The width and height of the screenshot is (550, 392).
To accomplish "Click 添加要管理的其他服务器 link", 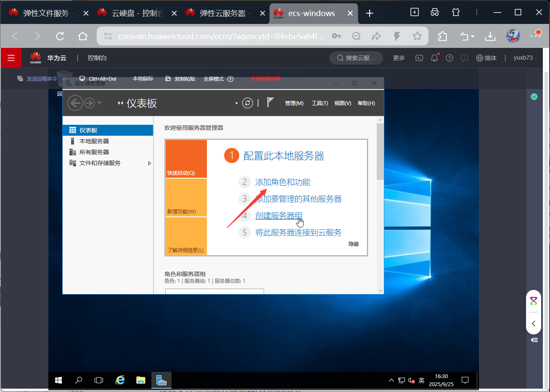I will tap(299, 199).
